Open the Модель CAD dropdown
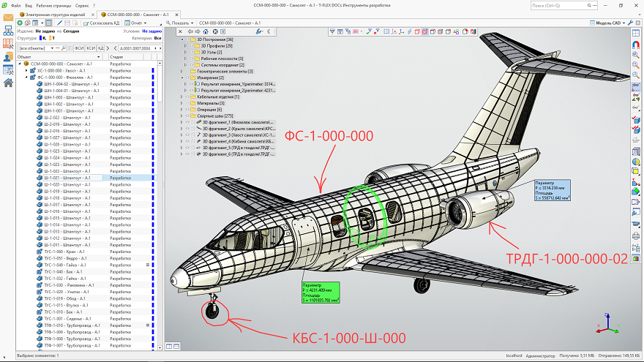Screen dimensions: 644x362 (x=607, y=23)
